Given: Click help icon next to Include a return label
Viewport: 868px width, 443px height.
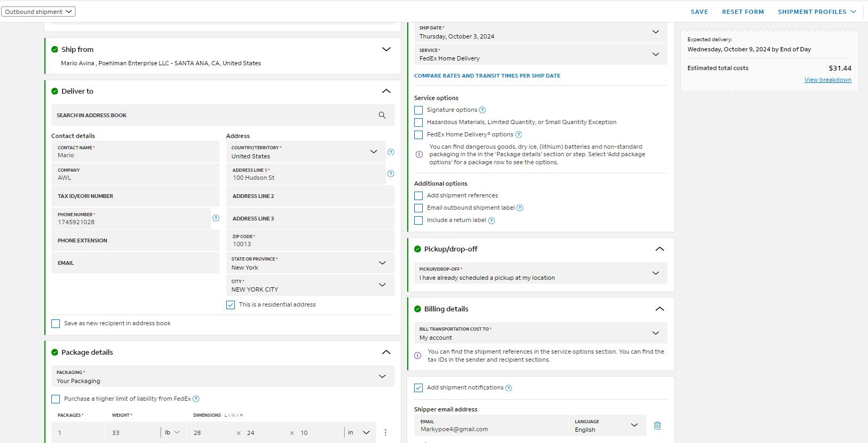Looking at the screenshot, I should [x=491, y=220].
